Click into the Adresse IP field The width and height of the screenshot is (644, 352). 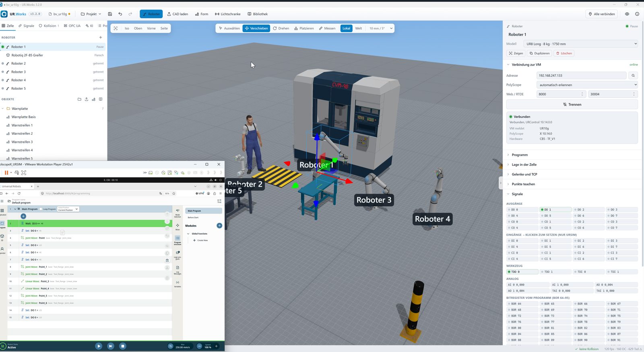click(x=581, y=76)
